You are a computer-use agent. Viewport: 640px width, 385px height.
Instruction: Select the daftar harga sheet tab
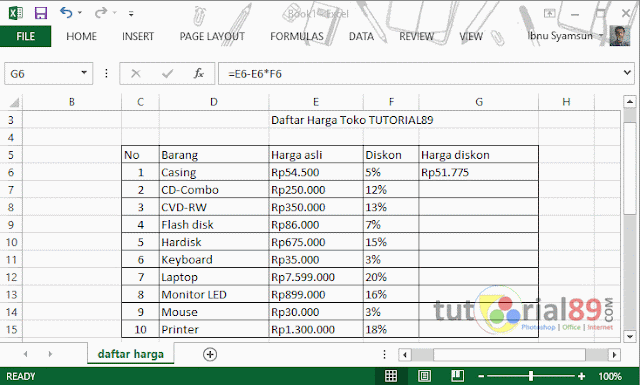131,354
